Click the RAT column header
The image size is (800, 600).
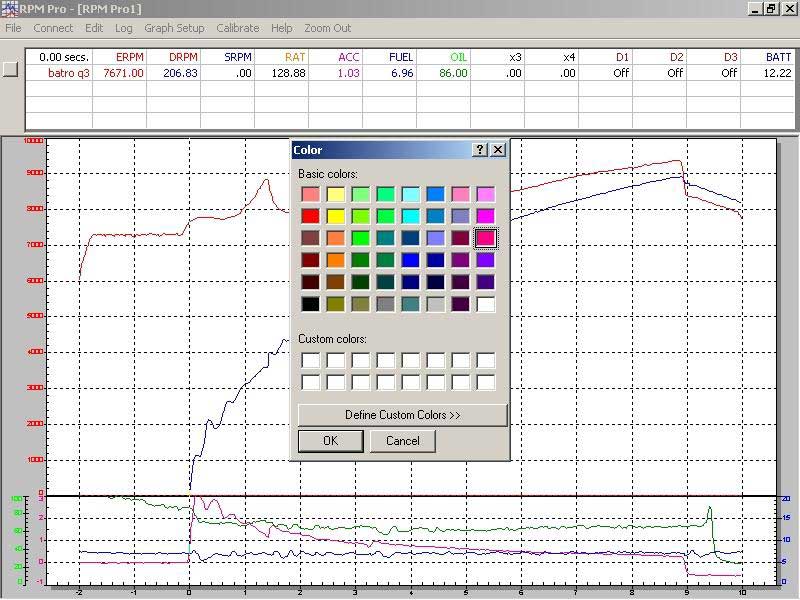point(282,57)
